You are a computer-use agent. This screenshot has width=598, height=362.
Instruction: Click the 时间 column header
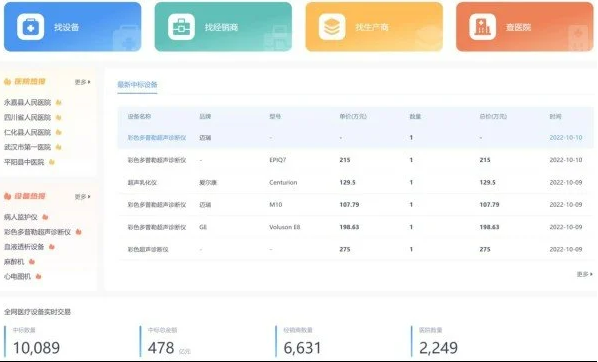pyautogui.click(x=555, y=116)
